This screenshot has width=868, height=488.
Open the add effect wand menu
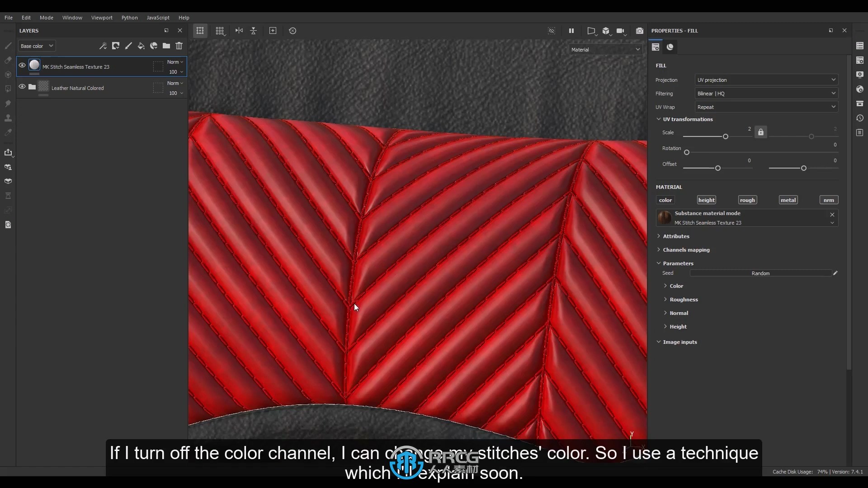pyautogui.click(x=103, y=46)
